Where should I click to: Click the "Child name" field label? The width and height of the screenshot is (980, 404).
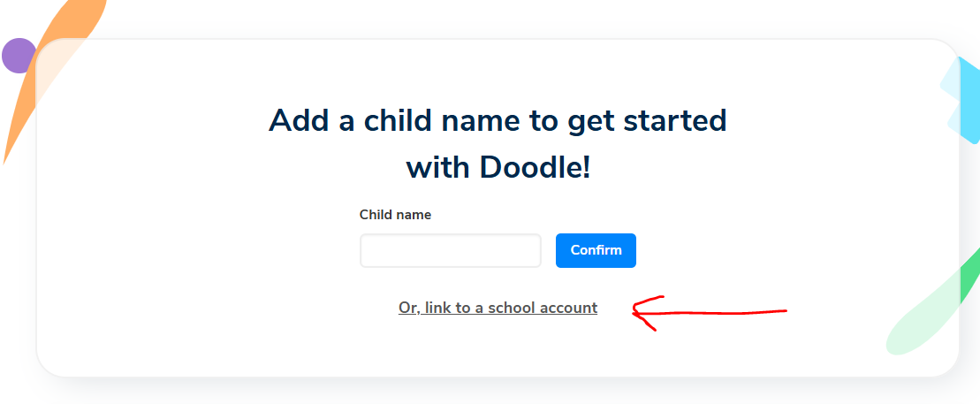point(395,215)
